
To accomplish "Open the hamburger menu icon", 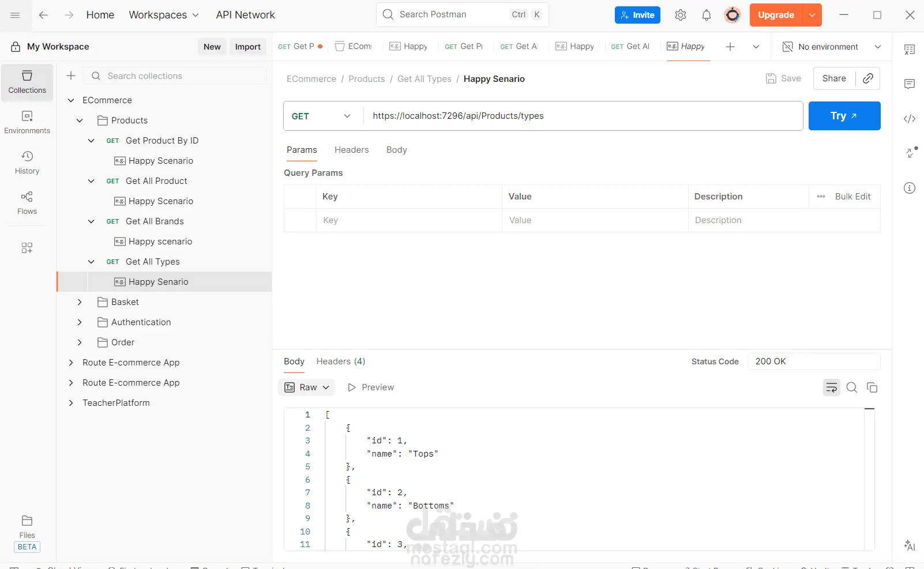I will (15, 15).
